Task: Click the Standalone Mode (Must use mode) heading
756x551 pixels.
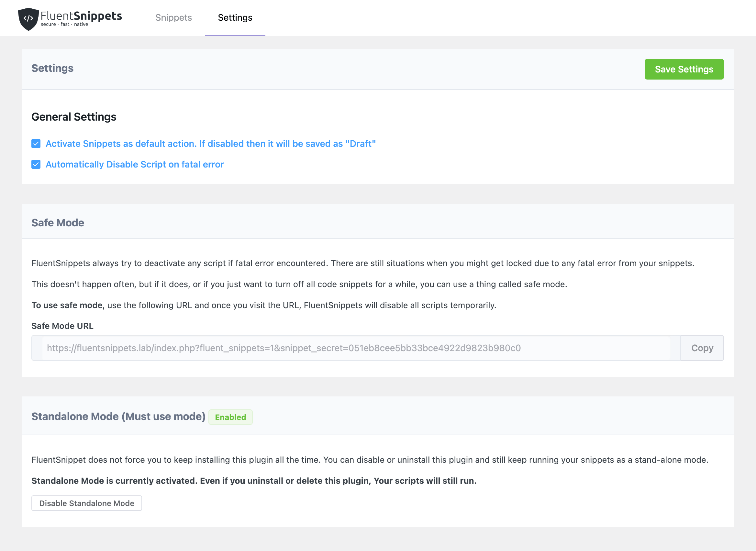Action: pyautogui.click(x=118, y=416)
